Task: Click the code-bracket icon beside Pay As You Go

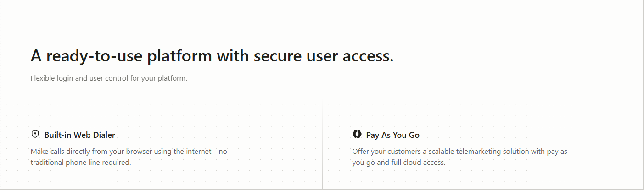Action: 357,134
